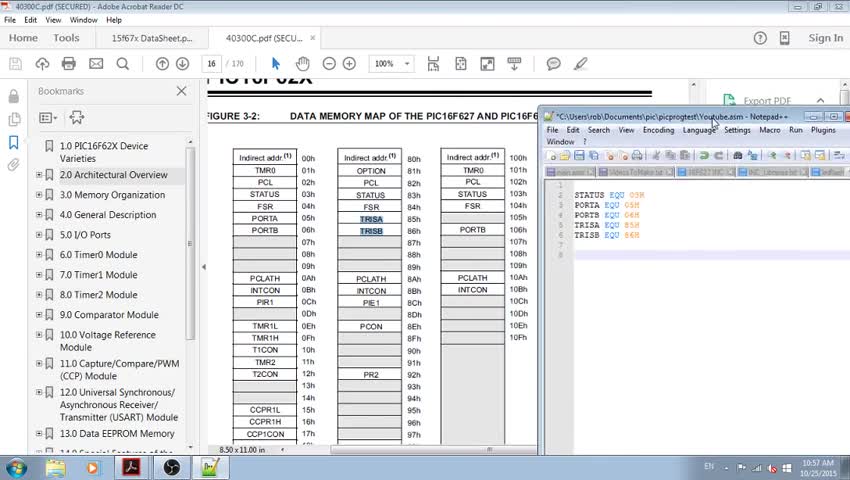The height and width of the screenshot is (480, 850).
Task: Send file by email envelope icon
Action: (96, 64)
